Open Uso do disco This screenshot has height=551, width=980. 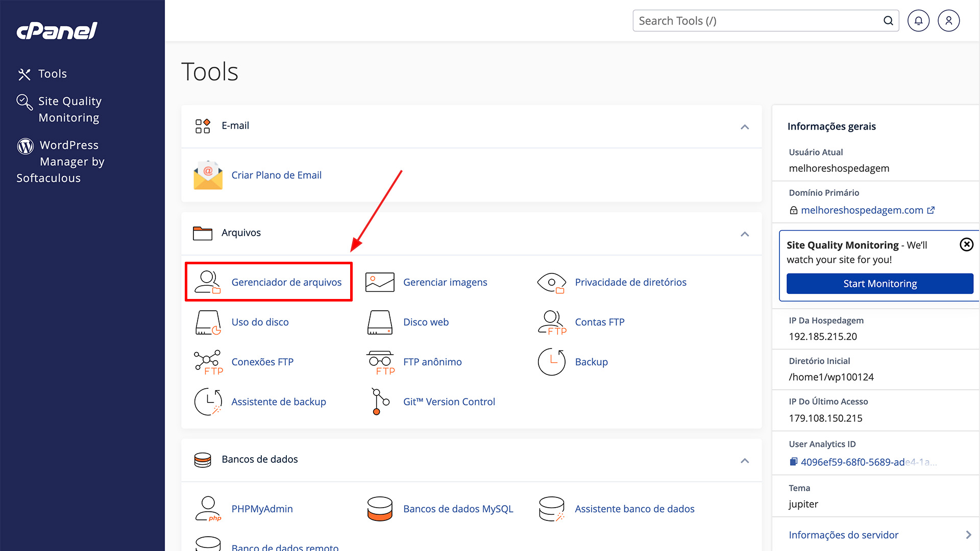pyautogui.click(x=260, y=322)
